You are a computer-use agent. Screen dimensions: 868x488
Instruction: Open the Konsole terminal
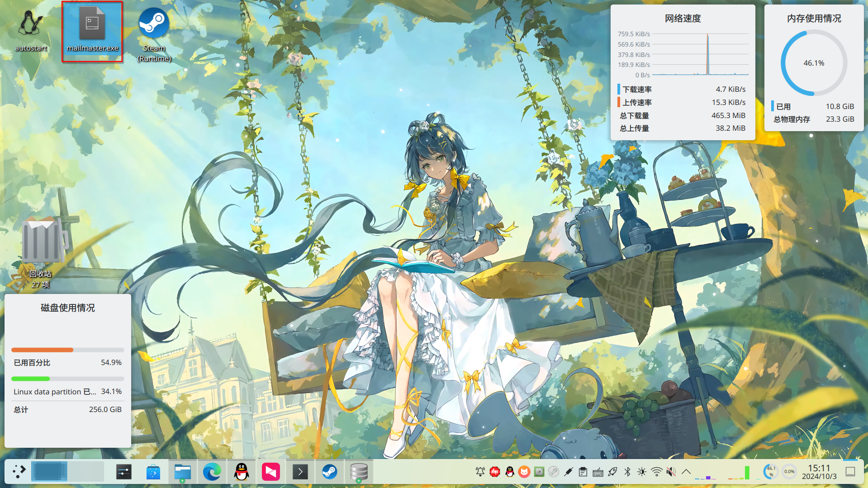click(300, 472)
